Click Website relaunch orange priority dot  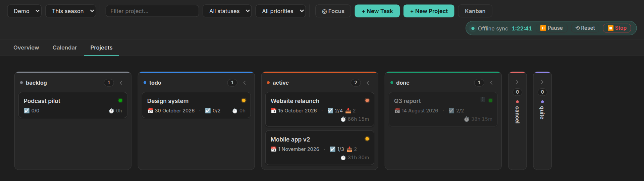coord(367,100)
